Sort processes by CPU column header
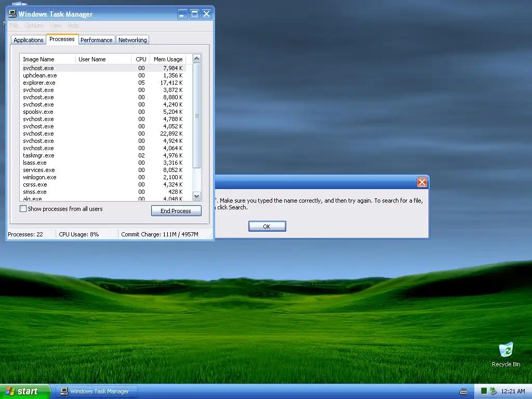Image resolution: width=532 pixels, height=399 pixels. pyautogui.click(x=140, y=59)
